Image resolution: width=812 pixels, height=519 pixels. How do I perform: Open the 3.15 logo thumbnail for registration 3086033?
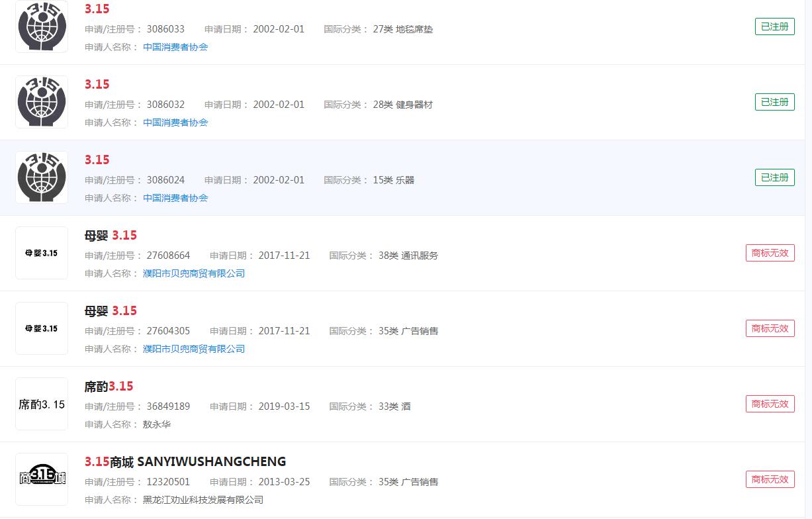[42, 26]
